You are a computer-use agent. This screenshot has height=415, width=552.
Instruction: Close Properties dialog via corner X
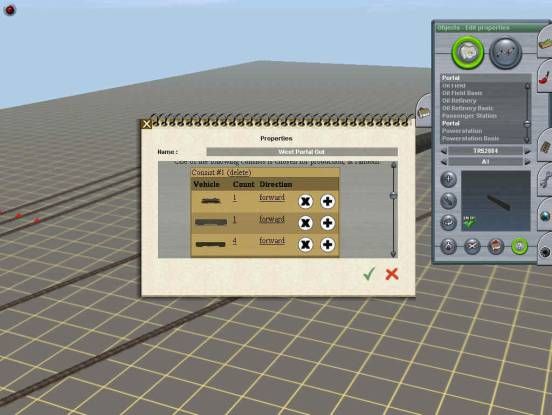(146, 124)
